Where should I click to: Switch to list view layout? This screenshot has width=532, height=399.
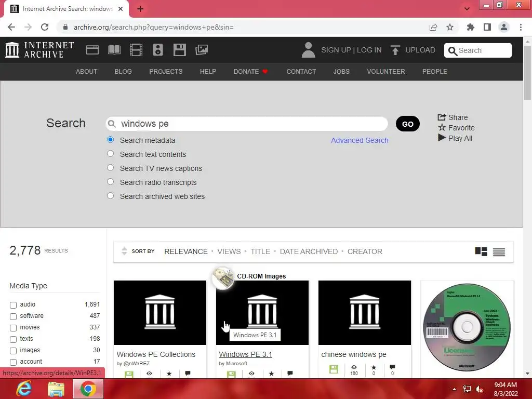[499, 252]
